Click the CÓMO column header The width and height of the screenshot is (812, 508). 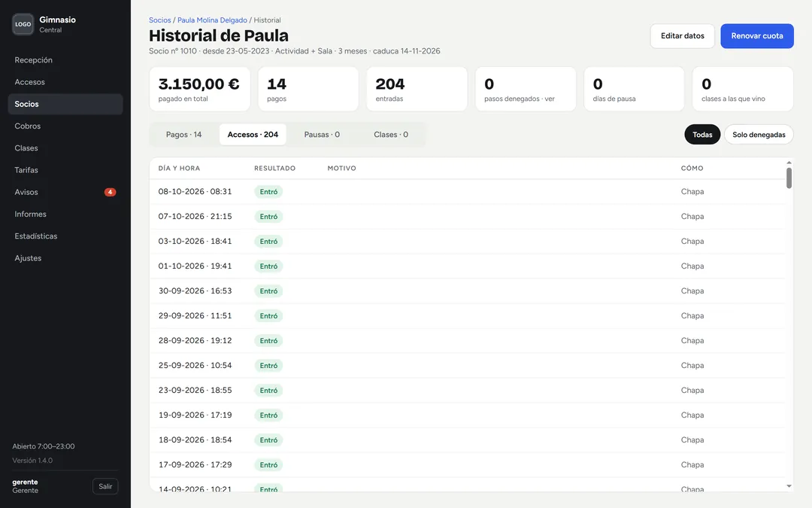coord(692,169)
